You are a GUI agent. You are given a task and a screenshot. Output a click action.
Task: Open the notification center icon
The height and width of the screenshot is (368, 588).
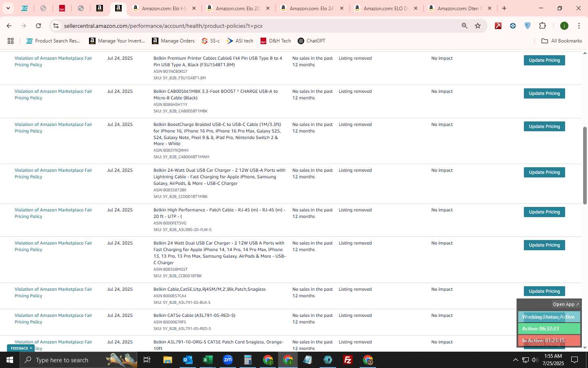coord(575,360)
